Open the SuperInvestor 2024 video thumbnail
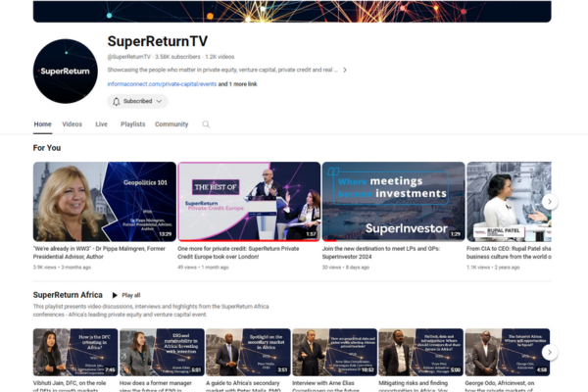The height and width of the screenshot is (392, 588). (x=393, y=202)
